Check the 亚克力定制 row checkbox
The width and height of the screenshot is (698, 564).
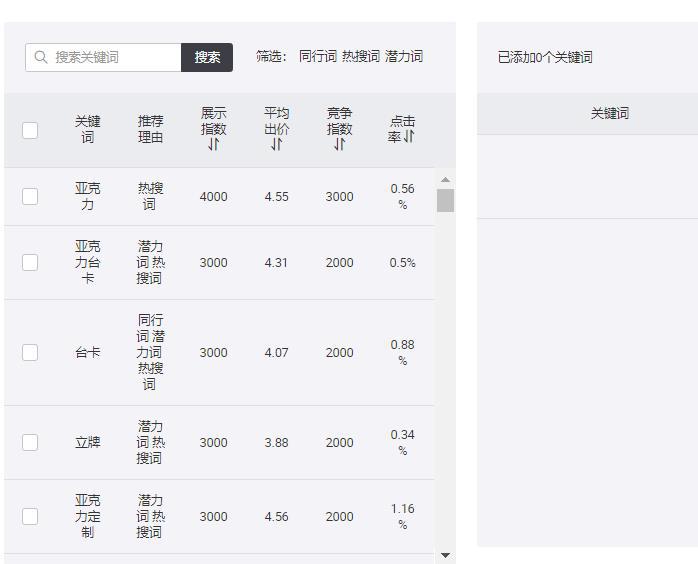30,517
